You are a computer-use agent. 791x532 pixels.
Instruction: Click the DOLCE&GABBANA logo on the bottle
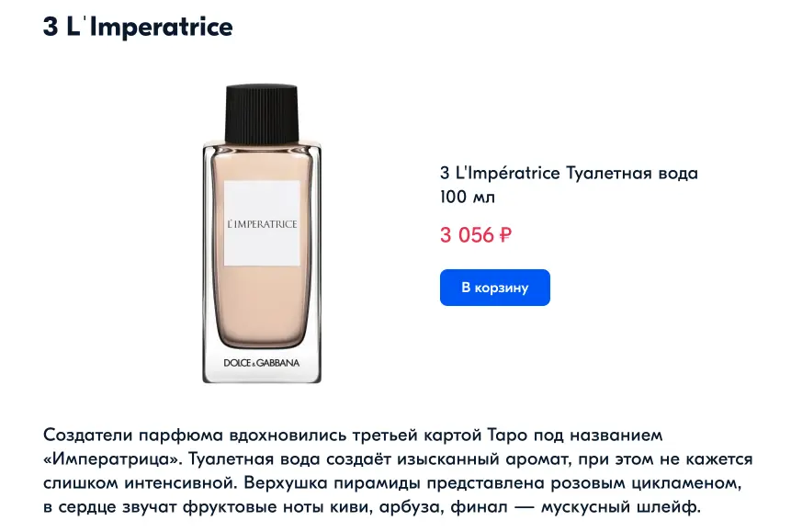262,363
